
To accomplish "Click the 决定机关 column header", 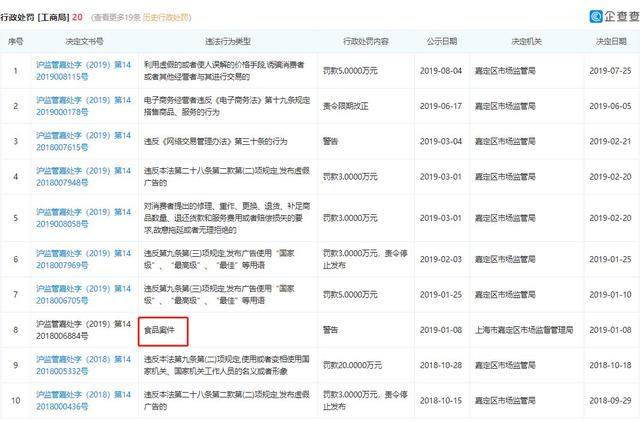I will (x=527, y=41).
